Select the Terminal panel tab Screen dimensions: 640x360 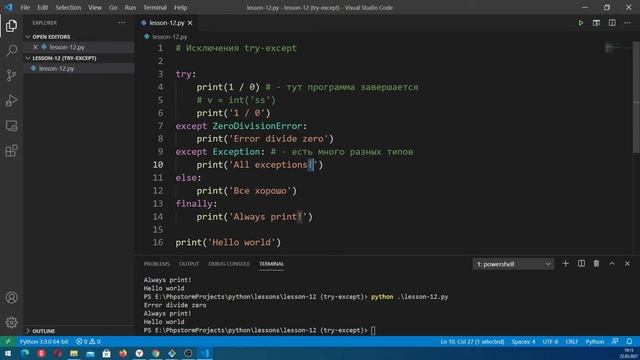point(271,264)
